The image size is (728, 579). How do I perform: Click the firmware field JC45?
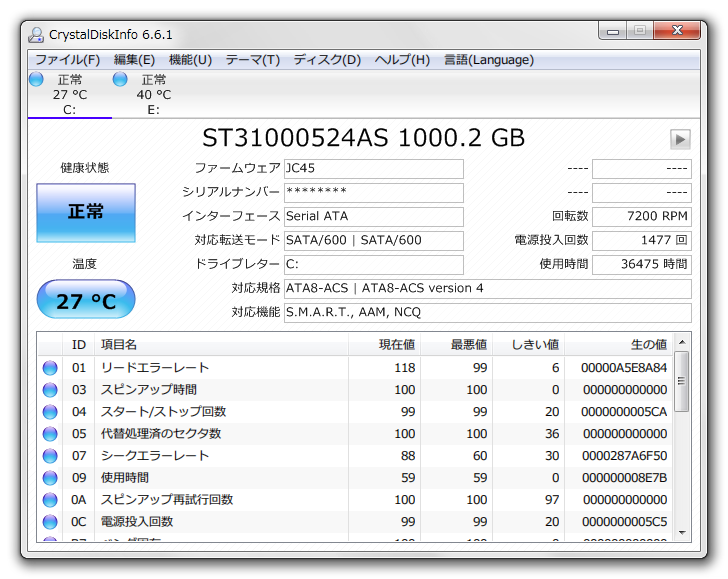[x=374, y=169]
